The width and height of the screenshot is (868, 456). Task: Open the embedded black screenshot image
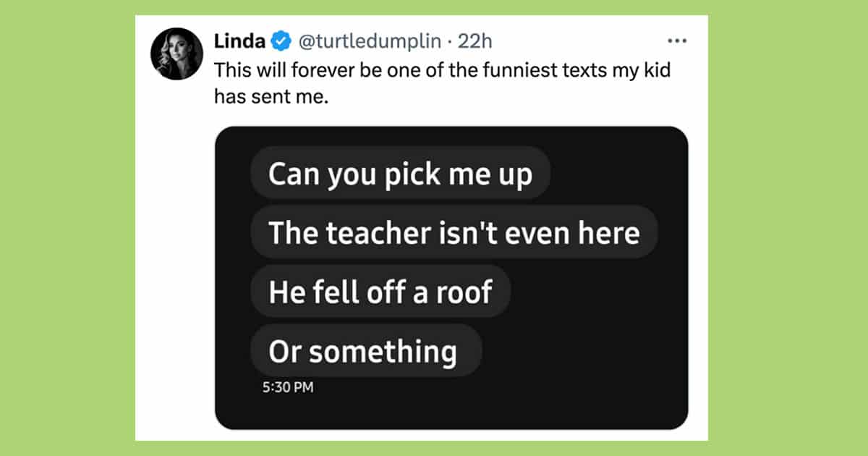(451, 278)
